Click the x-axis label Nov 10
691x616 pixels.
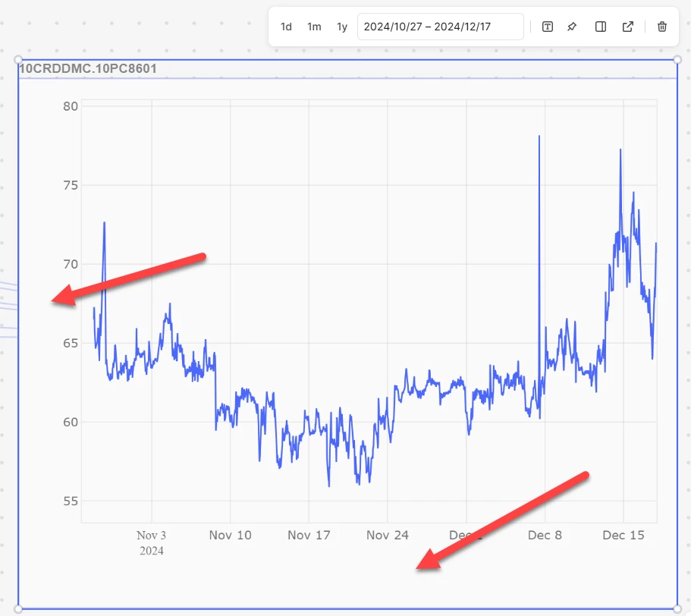(x=230, y=535)
